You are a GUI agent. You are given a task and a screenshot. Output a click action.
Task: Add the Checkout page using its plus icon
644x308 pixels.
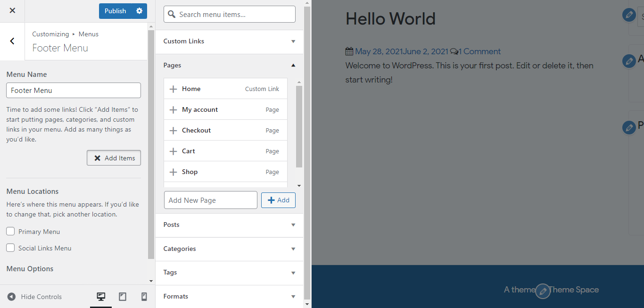[173, 130]
